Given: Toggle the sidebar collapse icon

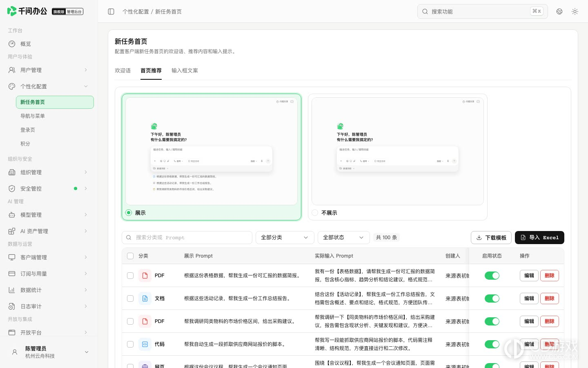Looking at the screenshot, I should click(x=111, y=11).
